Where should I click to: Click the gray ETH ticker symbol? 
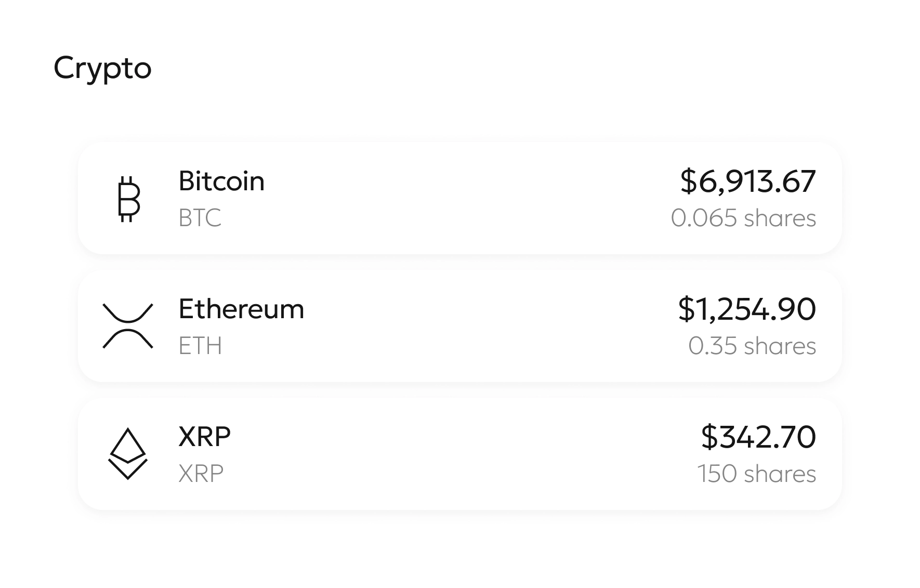point(200,346)
